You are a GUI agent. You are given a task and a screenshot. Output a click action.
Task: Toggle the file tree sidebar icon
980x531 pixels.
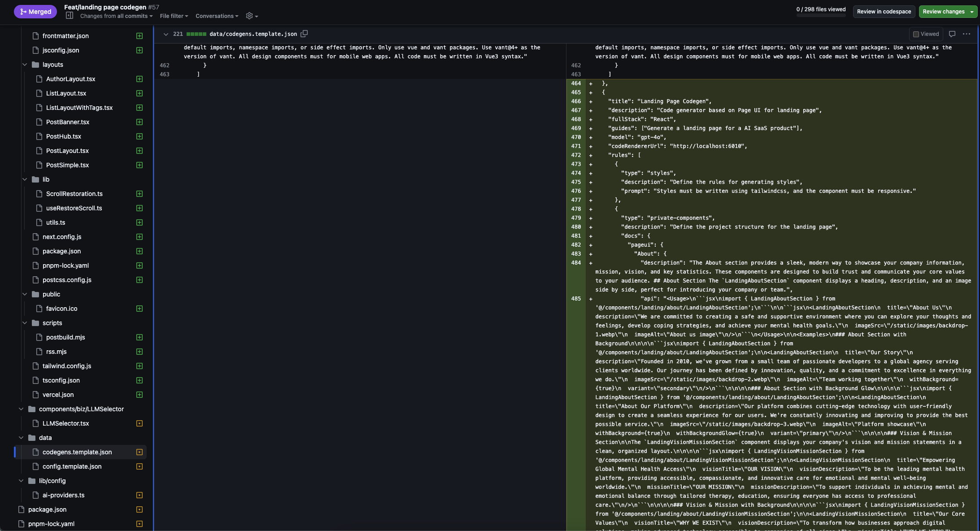(70, 16)
